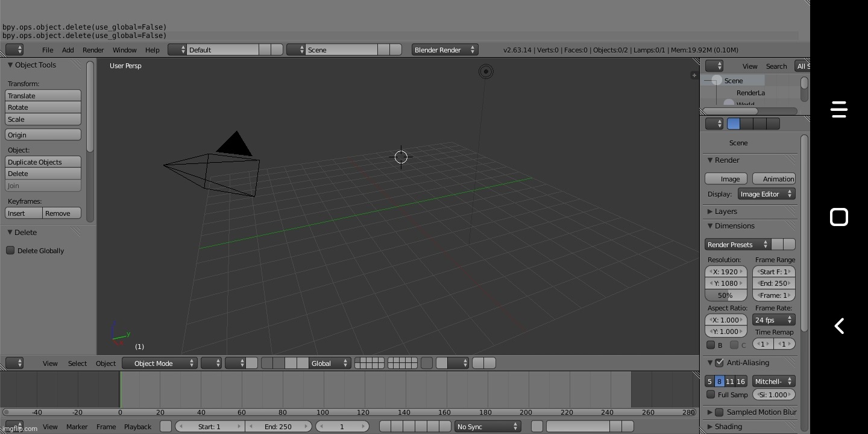The width and height of the screenshot is (868, 434).
Task: Add new screen layout next to Default
Action: 265,49
